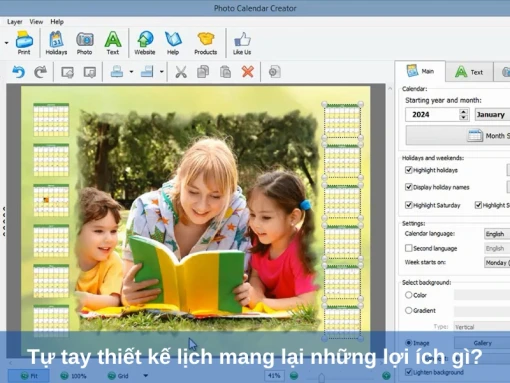Click the Photo camera icon
The height and width of the screenshot is (383, 510).
click(84, 43)
